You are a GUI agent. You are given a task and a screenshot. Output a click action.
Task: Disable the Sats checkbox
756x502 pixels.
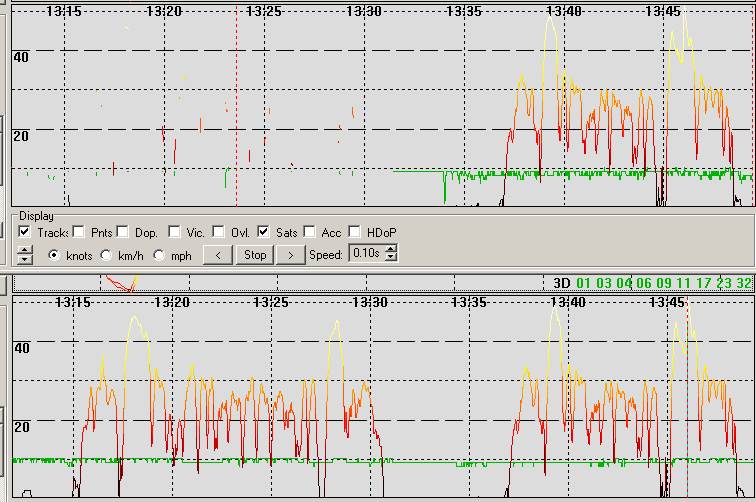coord(264,232)
